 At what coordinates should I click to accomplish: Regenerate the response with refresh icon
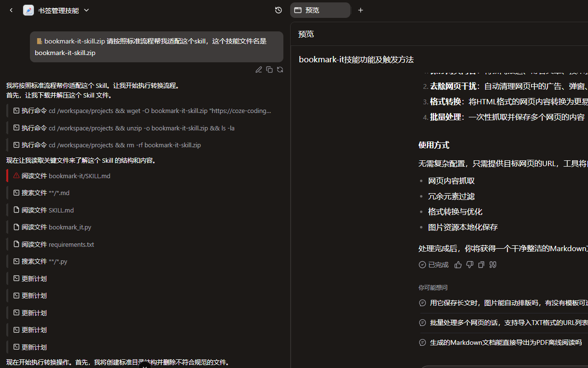280,70
